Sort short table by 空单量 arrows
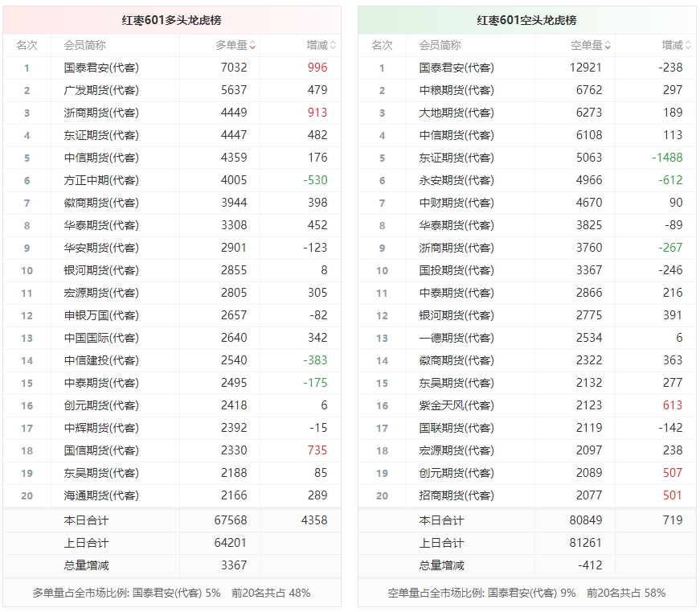This screenshot has height=612, width=700. [608, 45]
